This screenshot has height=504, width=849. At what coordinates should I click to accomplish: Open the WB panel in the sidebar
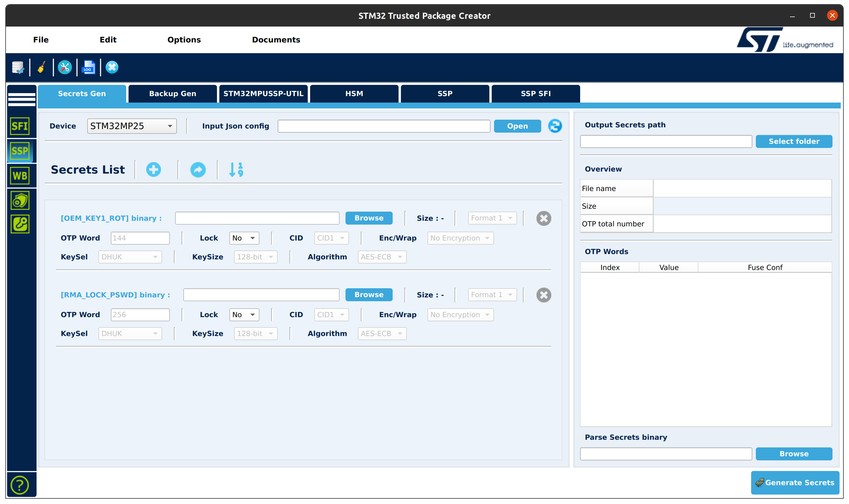click(x=20, y=176)
